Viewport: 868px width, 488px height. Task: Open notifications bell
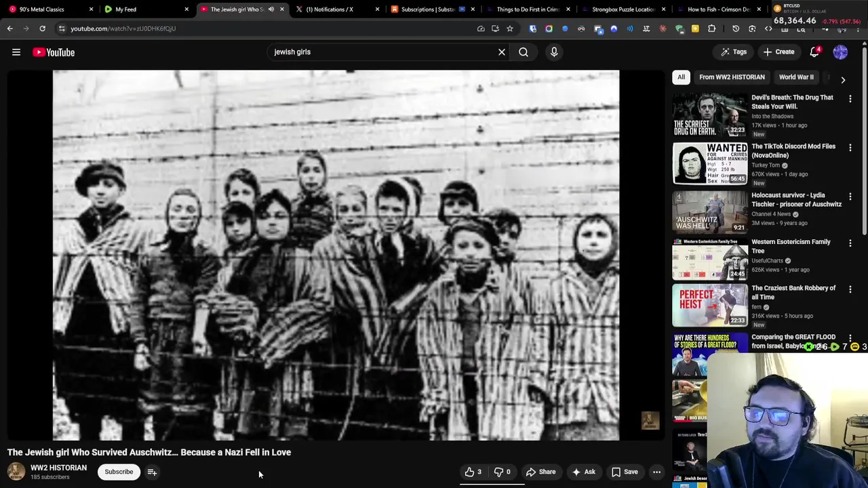click(816, 52)
